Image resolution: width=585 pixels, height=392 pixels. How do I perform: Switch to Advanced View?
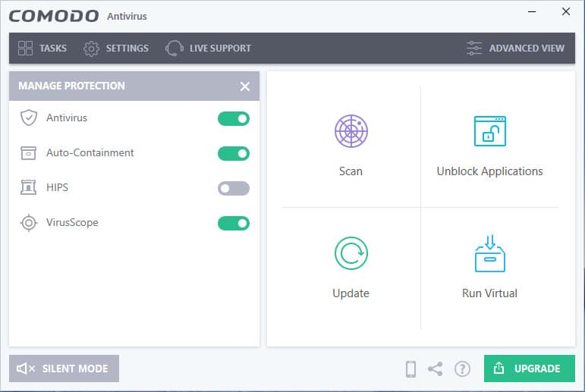(x=515, y=48)
